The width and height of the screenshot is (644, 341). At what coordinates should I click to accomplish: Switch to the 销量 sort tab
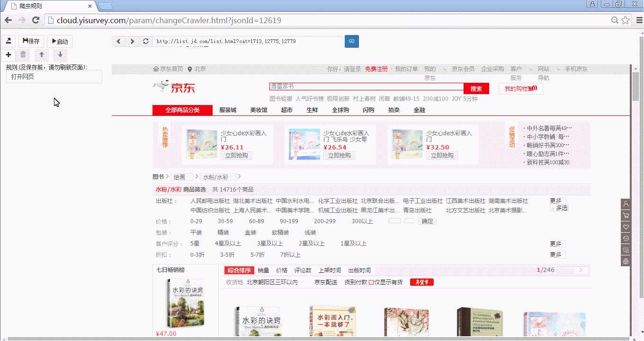(x=263, y=271)
